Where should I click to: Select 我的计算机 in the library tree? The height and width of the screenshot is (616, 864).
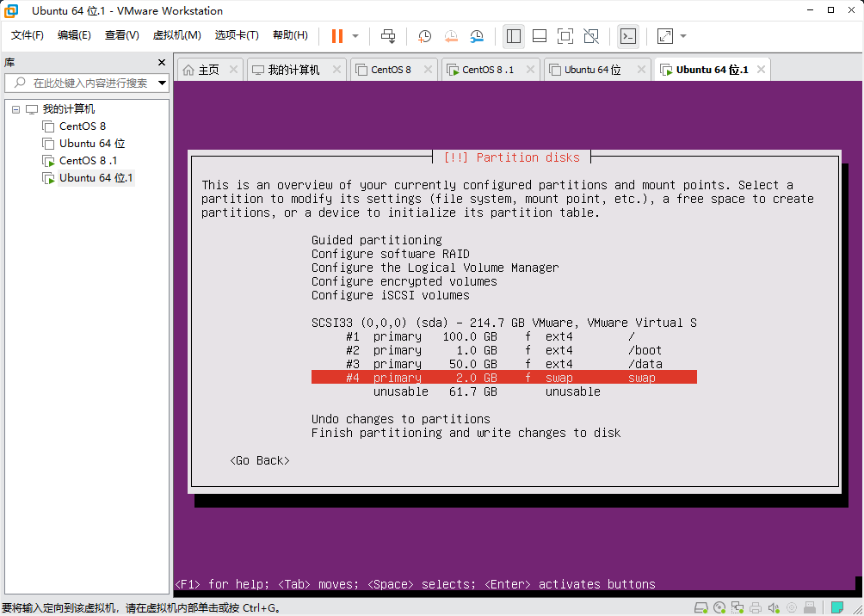[x=69, y=109]
